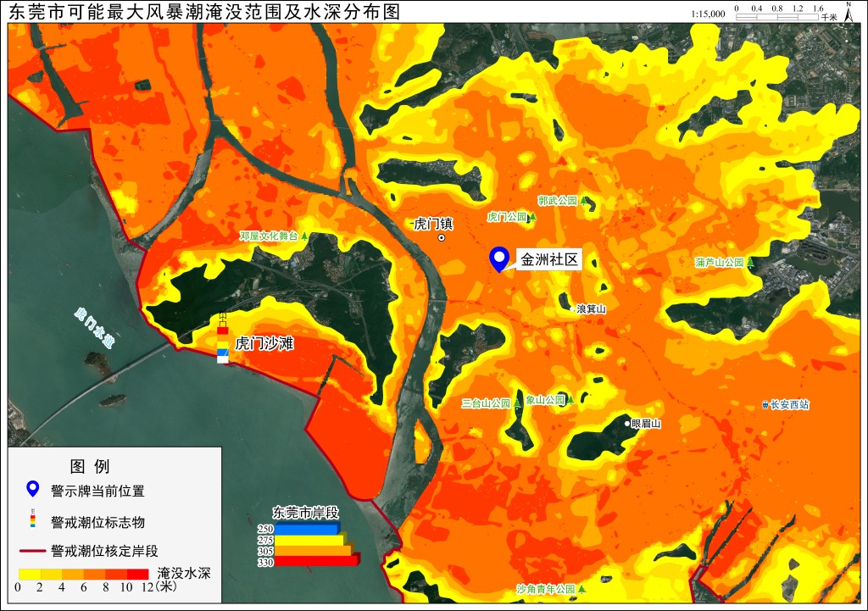Click the 金洲社区 label box

click(549, 259)
